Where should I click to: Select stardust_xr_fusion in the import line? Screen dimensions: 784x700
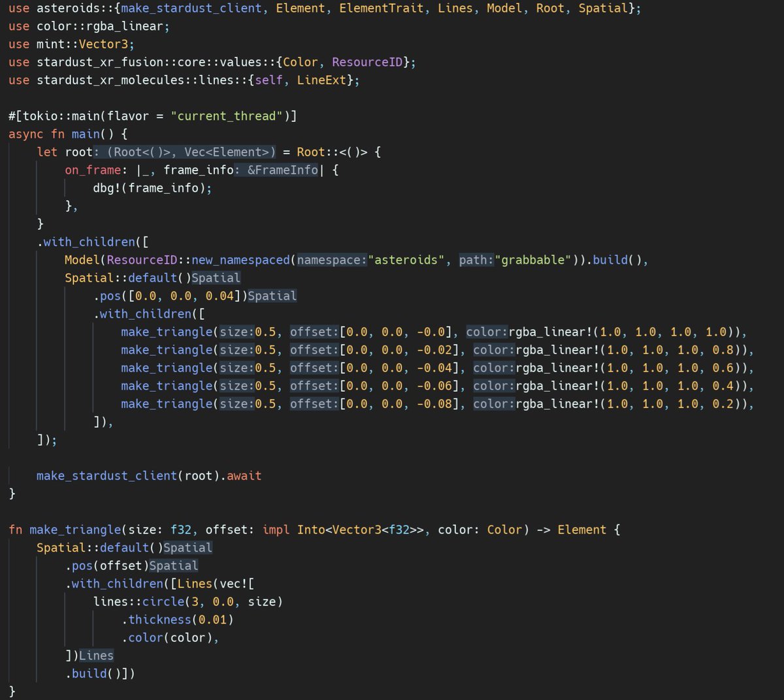click(100, 63)
